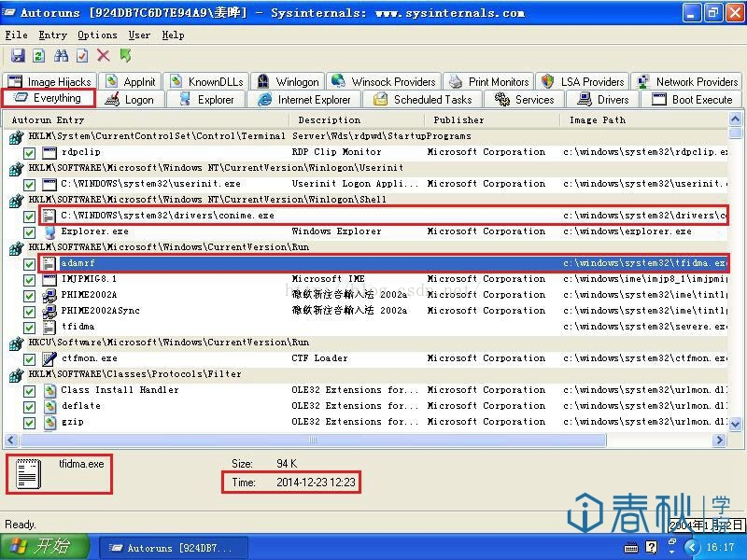Click the Refresh toolbar icon

tap(38, 56)
